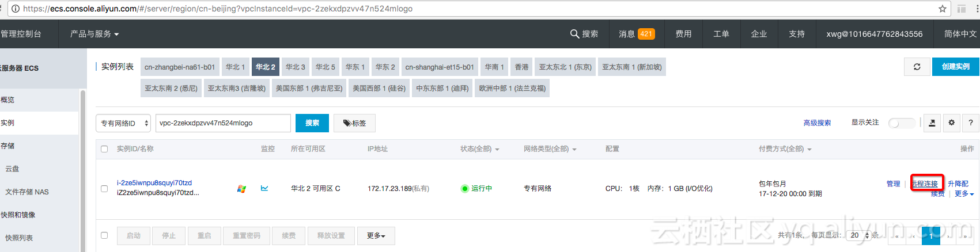Open the monitoring chart icon for the instance
Image resolution: width=980 pixels, height=252 pixels.
pos(264,188)
